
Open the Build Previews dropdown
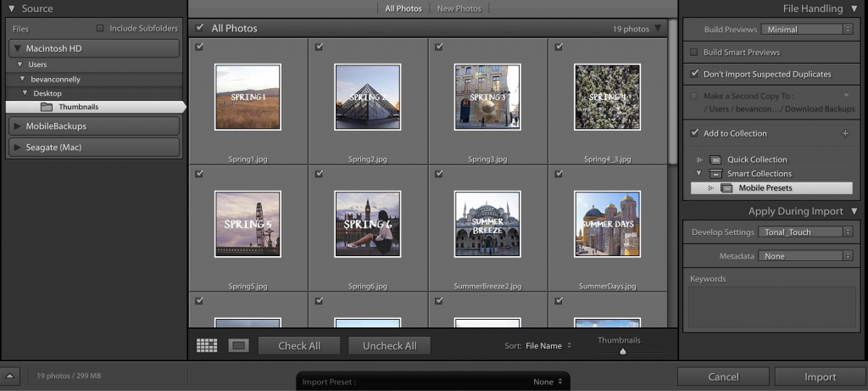807,30
